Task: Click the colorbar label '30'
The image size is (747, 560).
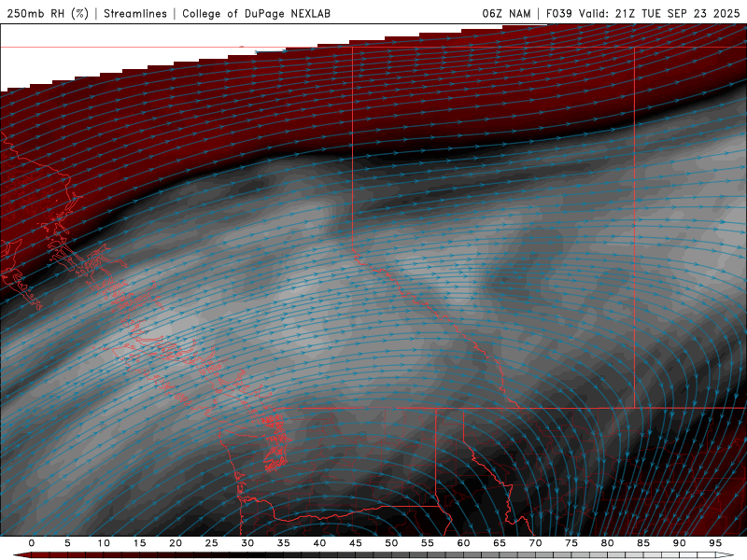Action: point(247,543)
